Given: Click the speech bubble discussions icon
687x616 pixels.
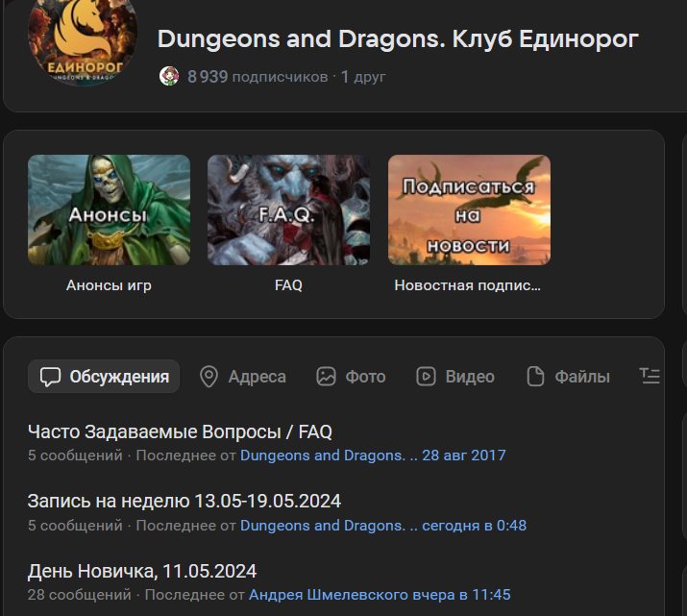Looking at the screenshot, I should (x=50, y=377).
